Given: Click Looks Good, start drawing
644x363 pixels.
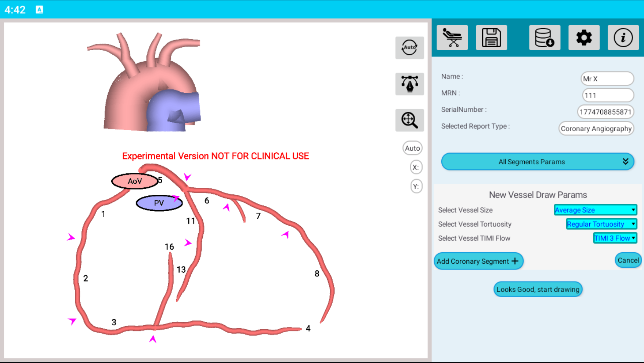Looking at the screenshot, I should 538,289.
